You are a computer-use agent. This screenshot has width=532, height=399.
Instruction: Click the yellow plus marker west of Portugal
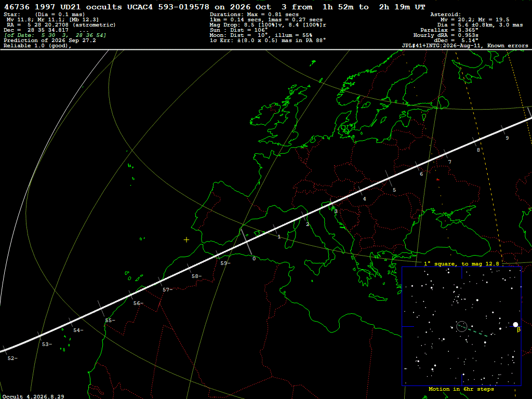point(187,240)
